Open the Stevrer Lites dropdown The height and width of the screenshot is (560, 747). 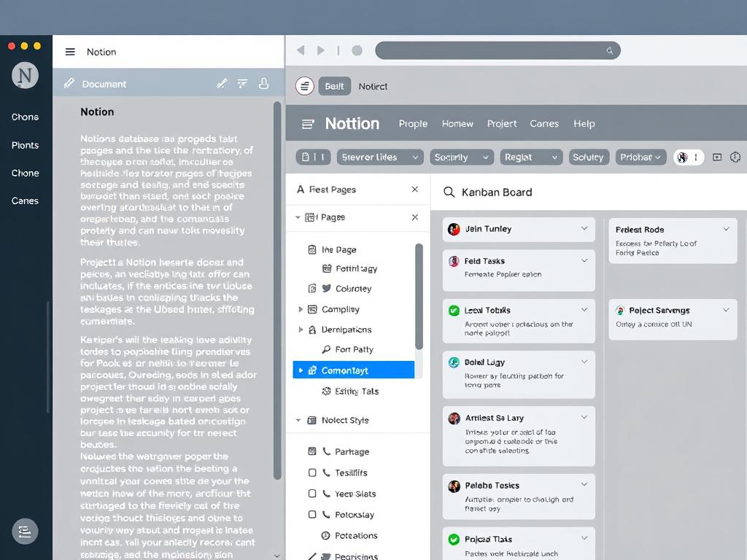381,157
